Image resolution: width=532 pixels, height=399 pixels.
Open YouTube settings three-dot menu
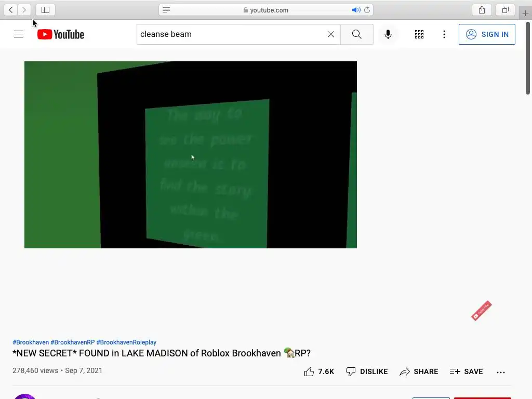444,34
